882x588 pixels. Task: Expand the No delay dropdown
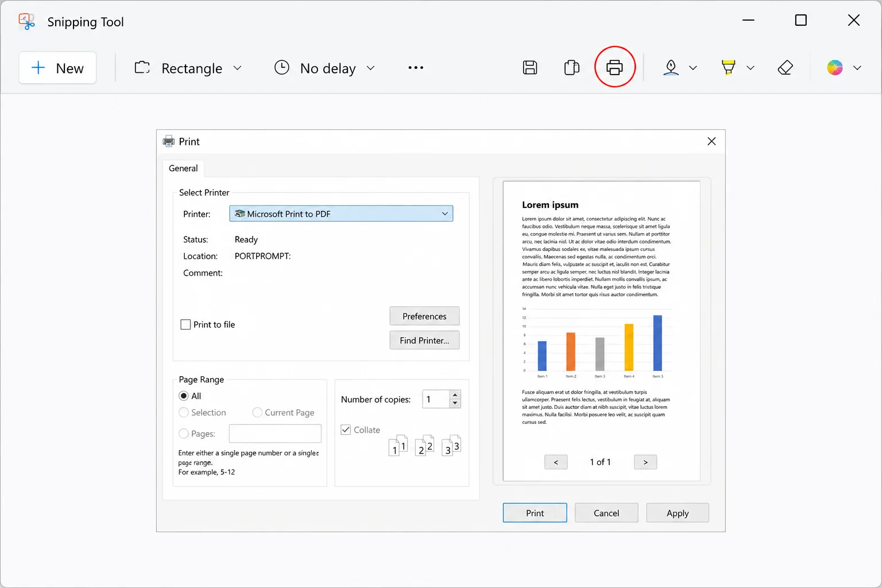[370, 68]
